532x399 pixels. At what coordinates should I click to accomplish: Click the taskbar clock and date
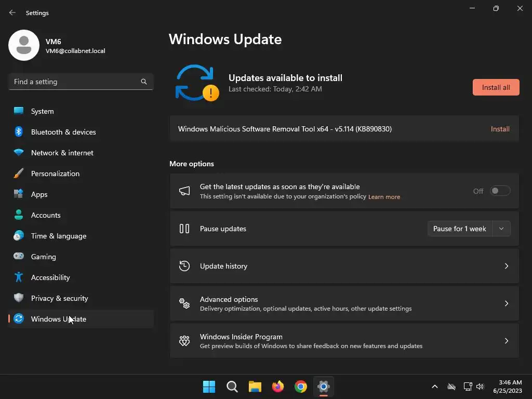(x=508, y=387)
